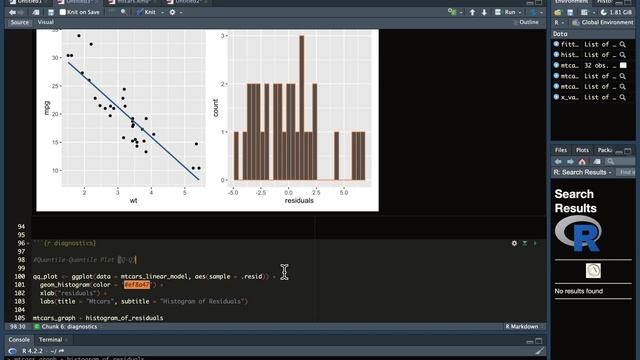
Task: Open the Plots tab
Action: (582, 150)
